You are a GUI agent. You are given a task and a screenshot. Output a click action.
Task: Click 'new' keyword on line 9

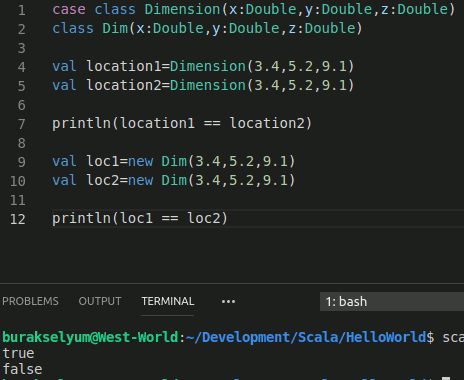[x=141, y=162]
